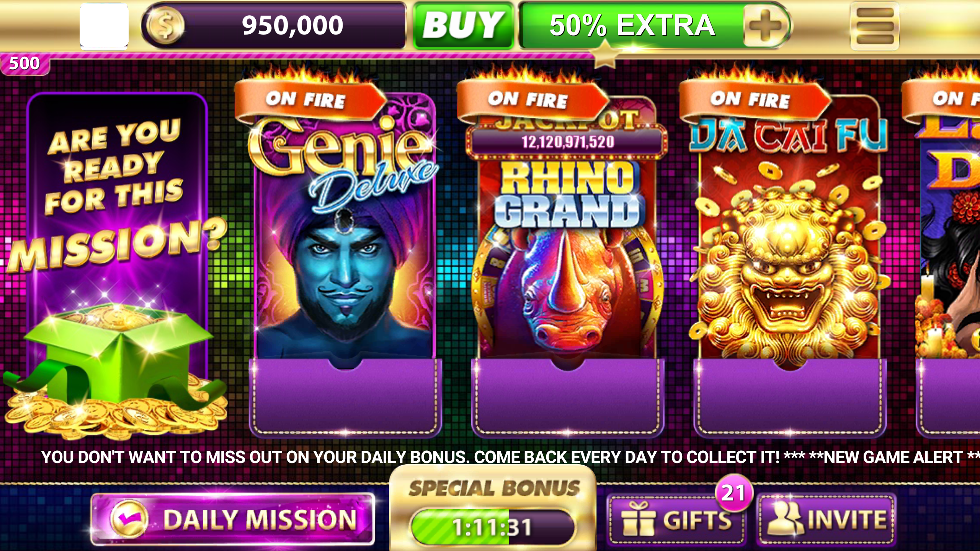Tap the checkmark icon on Daily Mission

point(129,518)
